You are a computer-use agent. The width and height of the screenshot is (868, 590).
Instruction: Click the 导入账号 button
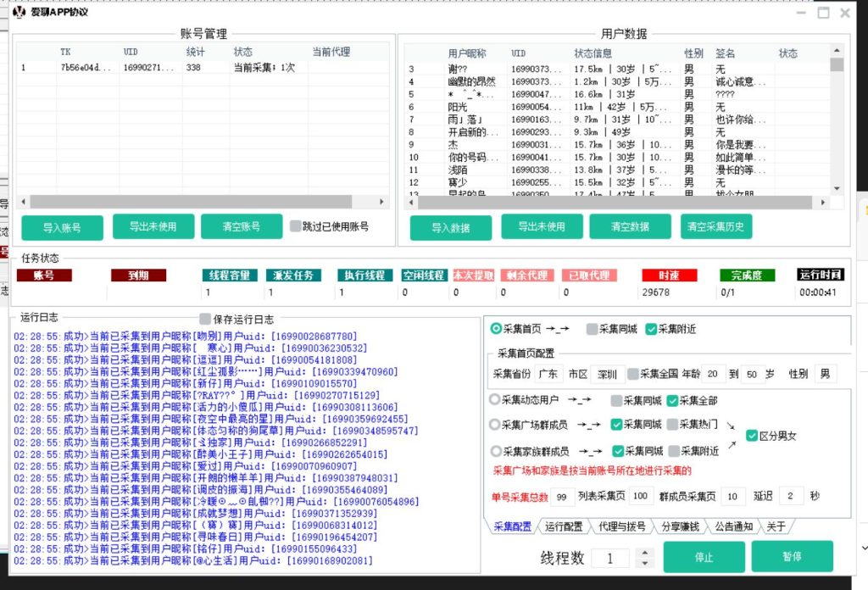coord(62,227)
